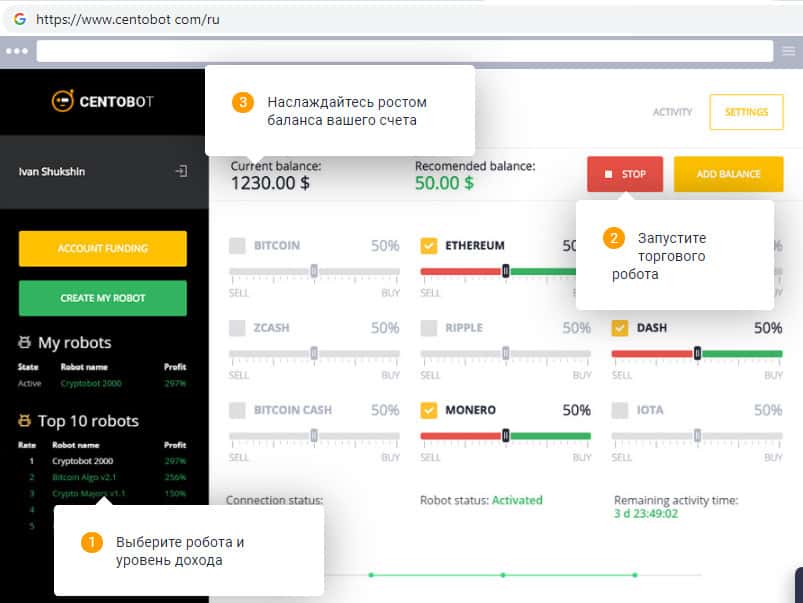Click the Top 10 robots heading
The image size is (803, 603).
pos(88,421)
